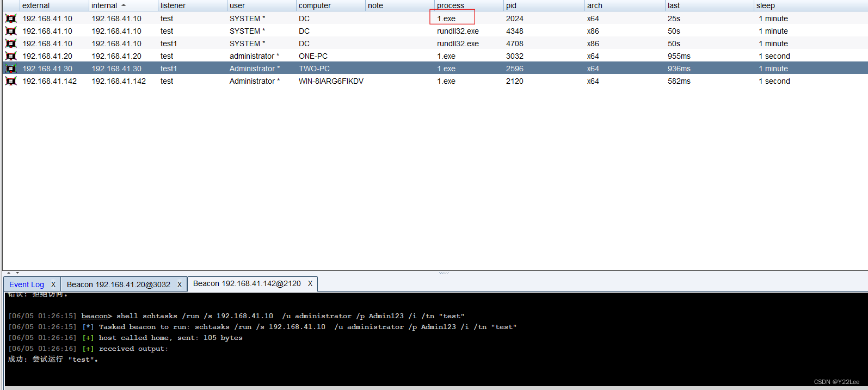The width and height of the screenshot is (868, 390).
Task: Click the x86 arch in pid 4348 row
Action: tap(593, 31)
